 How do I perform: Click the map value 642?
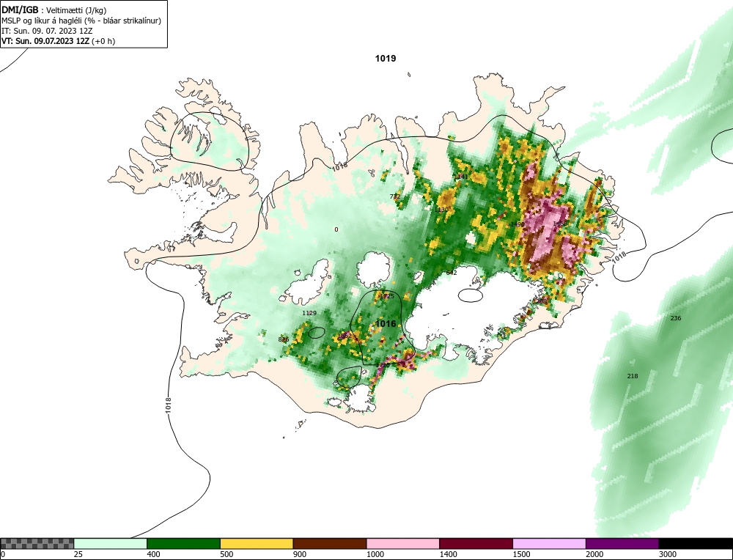click(451, 273)
